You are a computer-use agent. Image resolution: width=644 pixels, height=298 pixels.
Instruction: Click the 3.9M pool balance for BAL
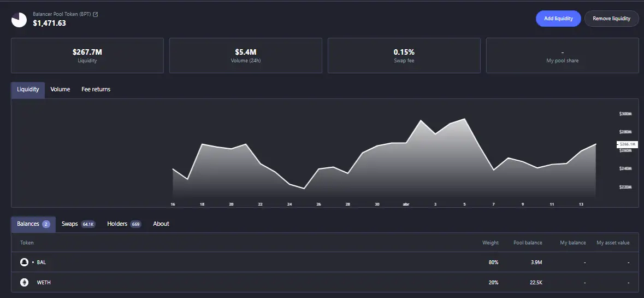point(536,262)
